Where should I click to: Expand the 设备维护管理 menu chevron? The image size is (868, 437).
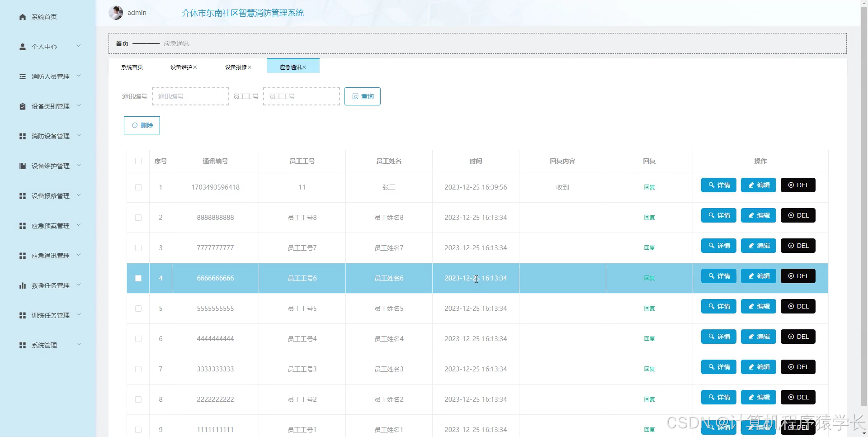tap(79, 166)
